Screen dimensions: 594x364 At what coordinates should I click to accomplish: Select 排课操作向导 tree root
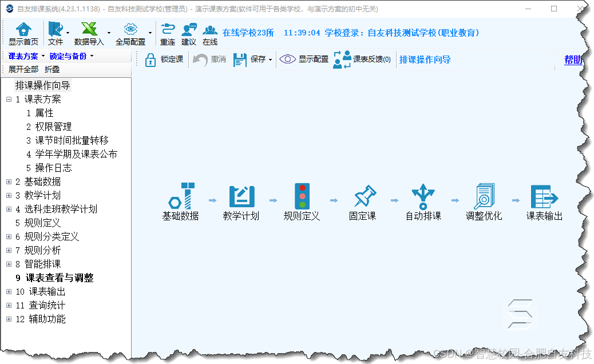point(43,85)
